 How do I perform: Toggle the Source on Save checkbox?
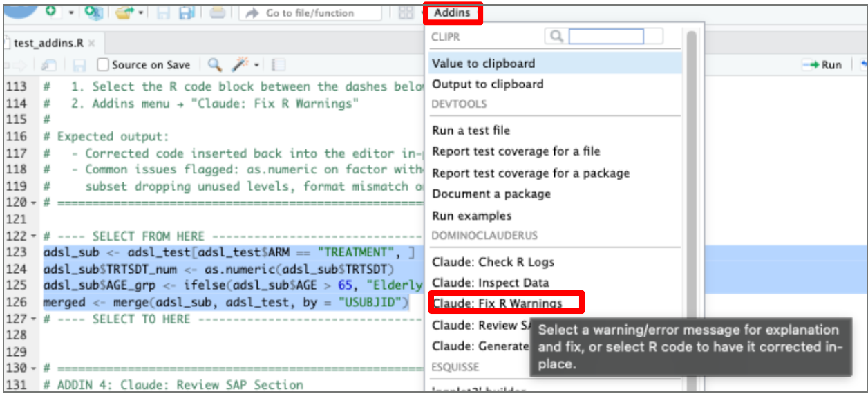point(103,65)
